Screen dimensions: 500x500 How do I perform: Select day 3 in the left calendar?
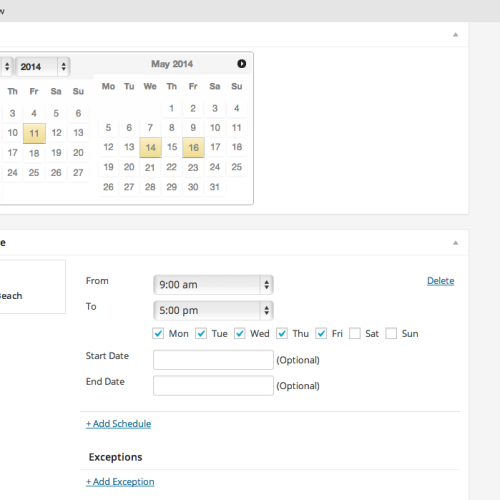(12, 113)
